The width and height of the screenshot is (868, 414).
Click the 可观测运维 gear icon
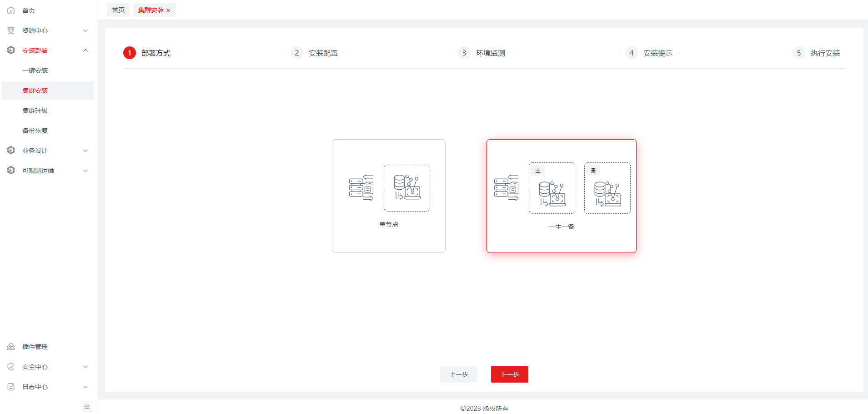(11, 171)
